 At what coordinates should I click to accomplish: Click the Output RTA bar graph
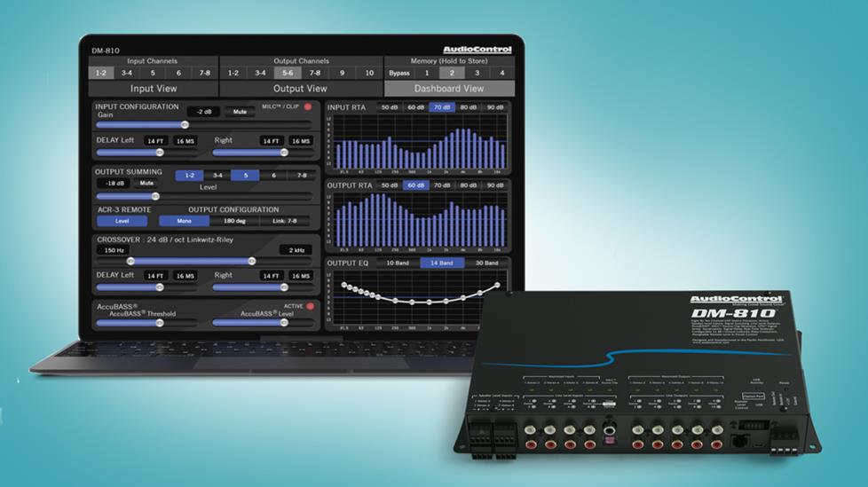[x=421, y=221]
